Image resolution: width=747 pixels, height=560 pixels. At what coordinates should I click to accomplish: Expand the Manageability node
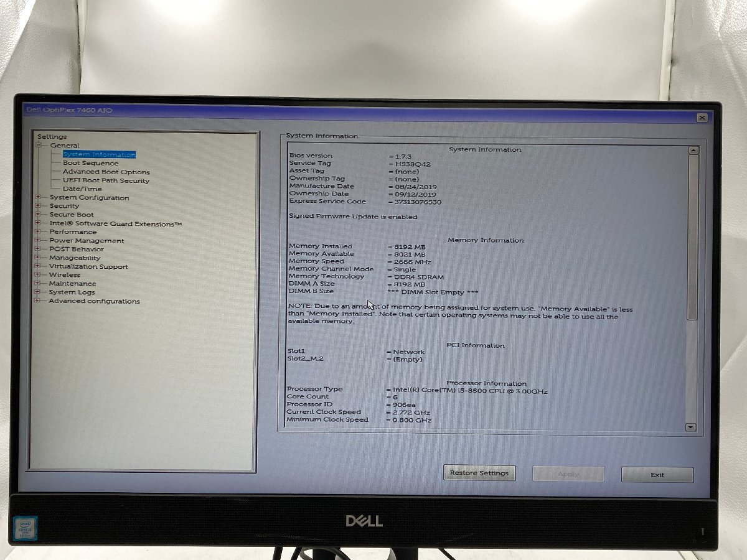coord(38,258)
